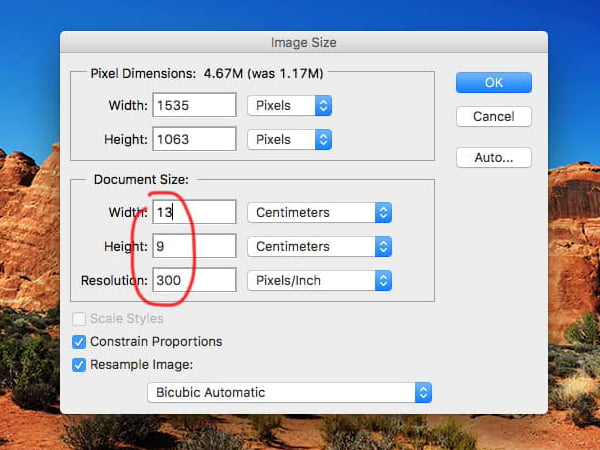This screenshot has width=600, height=450.
Task: Toggle the disabled Scale Styles checkbox
Action: (x=79, y=318)
